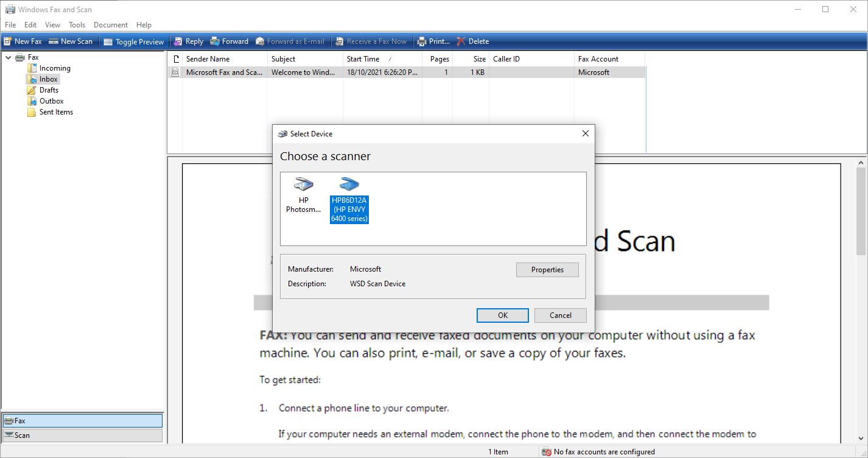Screen dimensions: 868x458
Task: Choose the HP Photosmart scanner icon
Action: (303, 195)
